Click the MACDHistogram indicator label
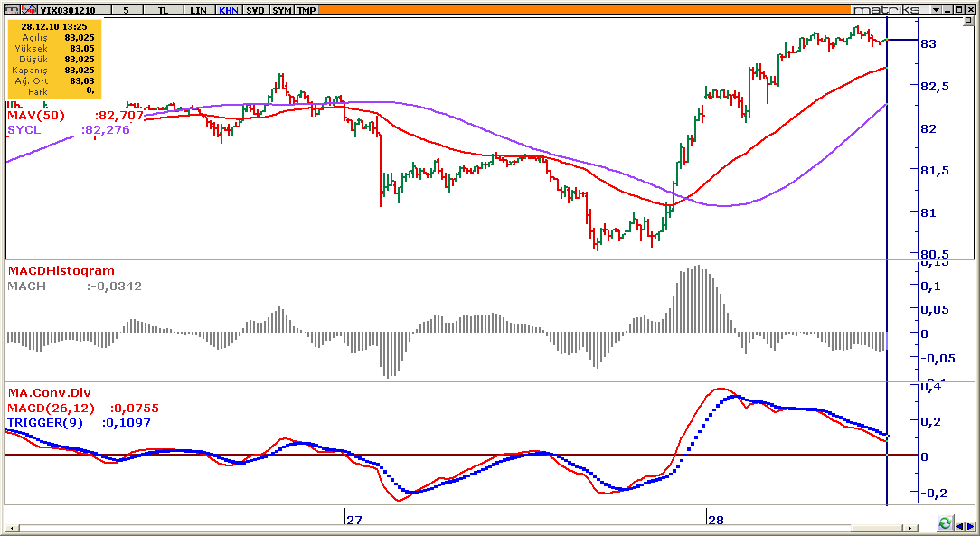This screenshot has height=536, width=980. (x=61, y=270)
